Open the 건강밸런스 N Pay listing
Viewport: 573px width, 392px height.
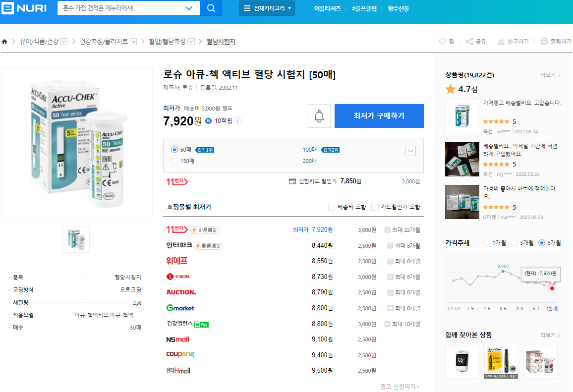[187, 324]
